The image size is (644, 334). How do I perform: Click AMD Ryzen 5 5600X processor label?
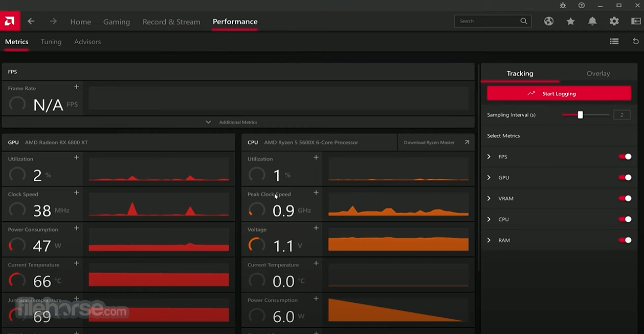311,142
